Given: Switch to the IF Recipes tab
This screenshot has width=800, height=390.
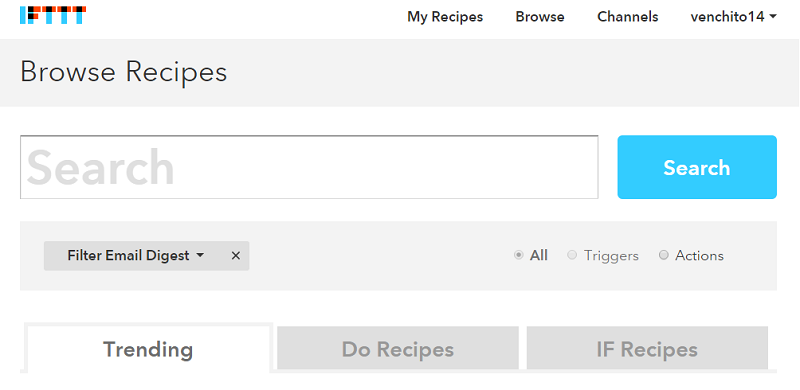Looking at the screenshot, I should 647,349.
